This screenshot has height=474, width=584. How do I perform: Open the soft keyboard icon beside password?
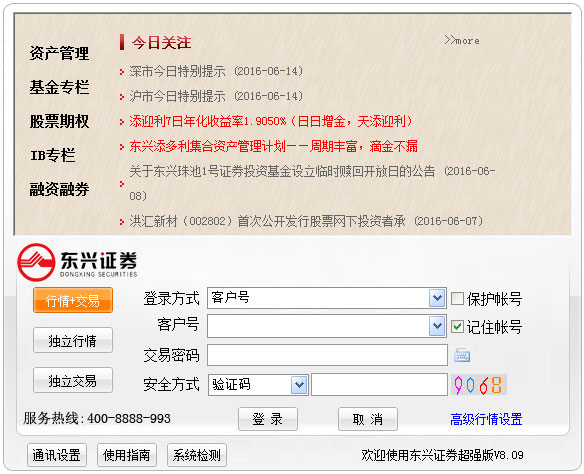coord(462,355)
